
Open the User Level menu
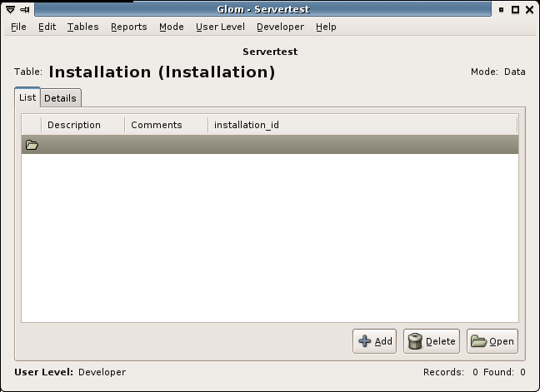click(x=220, y=27)
